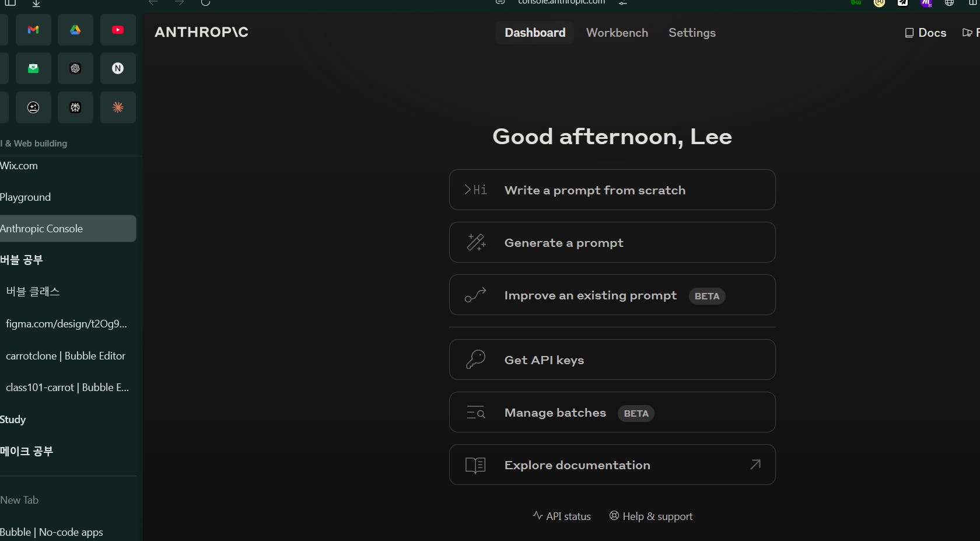This screenshot has height=541, width=980.
Task: Open the Notion pinned shortcut
Action: [x=118, y=68]
